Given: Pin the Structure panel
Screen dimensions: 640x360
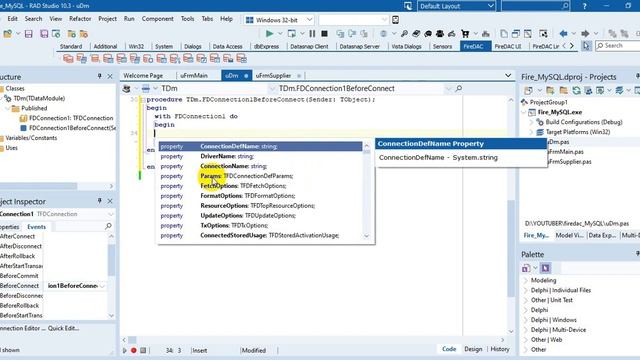Looking at the screenshot, I should point(99,76).
